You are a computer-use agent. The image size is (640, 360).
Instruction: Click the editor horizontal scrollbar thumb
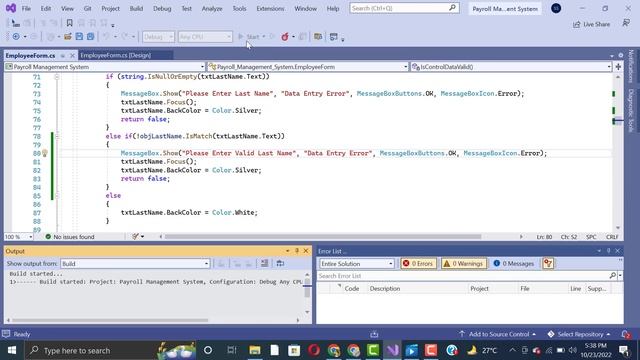click(x=322, y=237)
